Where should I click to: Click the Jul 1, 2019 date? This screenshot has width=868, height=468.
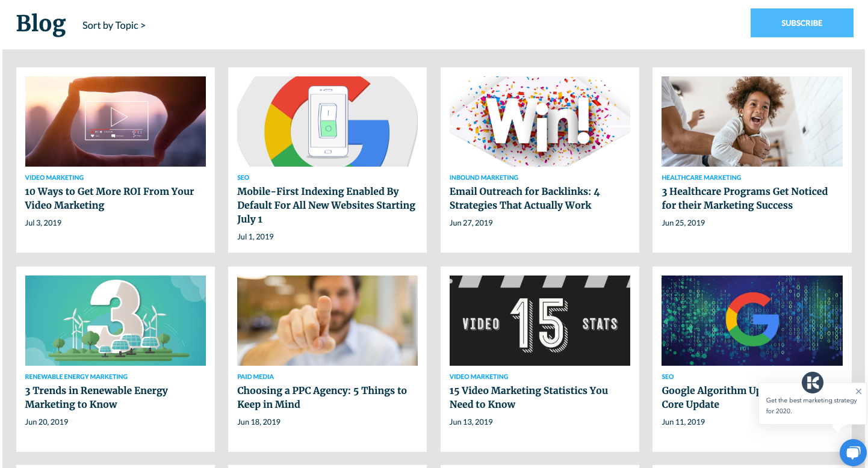tap(255, 236)
